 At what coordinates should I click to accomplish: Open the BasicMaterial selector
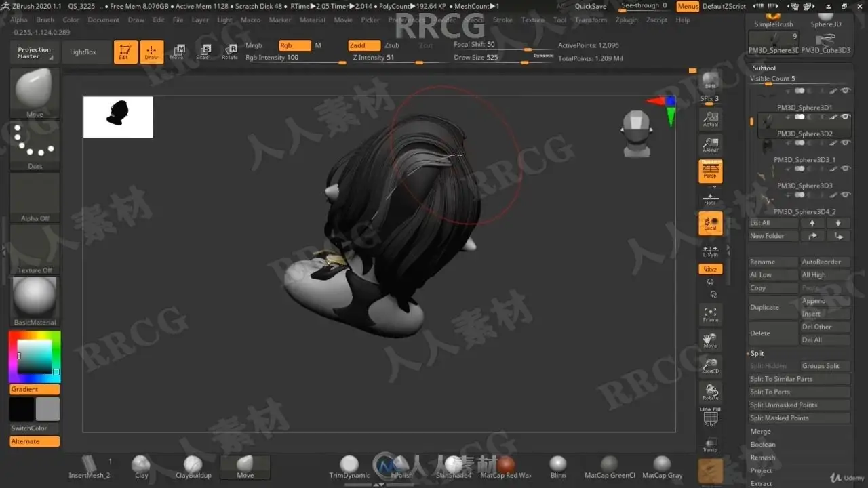pyautogui.click(x=35, y=301)
